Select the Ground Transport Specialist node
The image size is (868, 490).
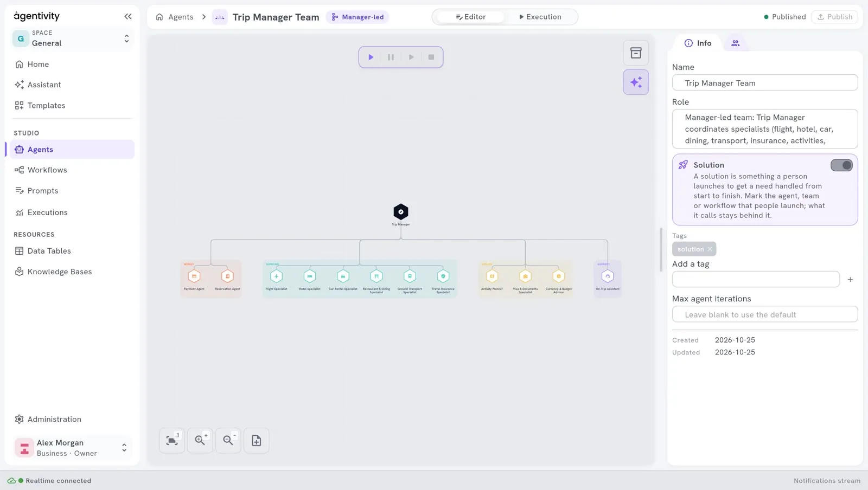pyautogui.click(x=410, y=276)
